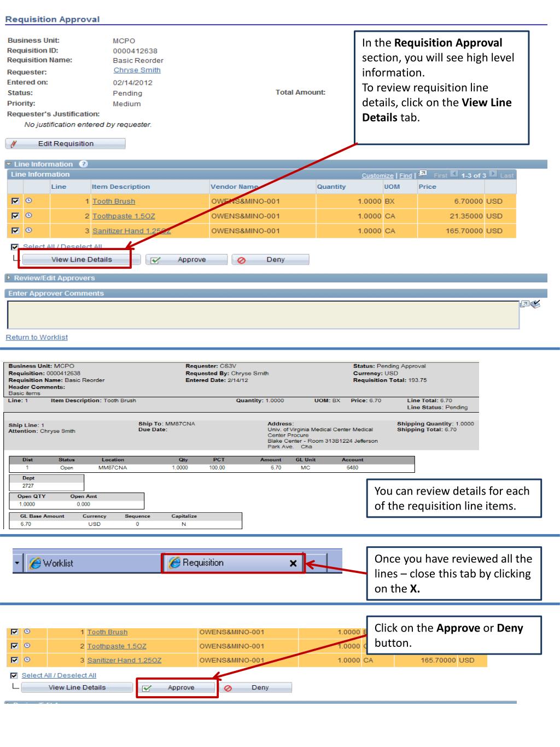Open requester Chryse Smith link

[x=137, y=70]
